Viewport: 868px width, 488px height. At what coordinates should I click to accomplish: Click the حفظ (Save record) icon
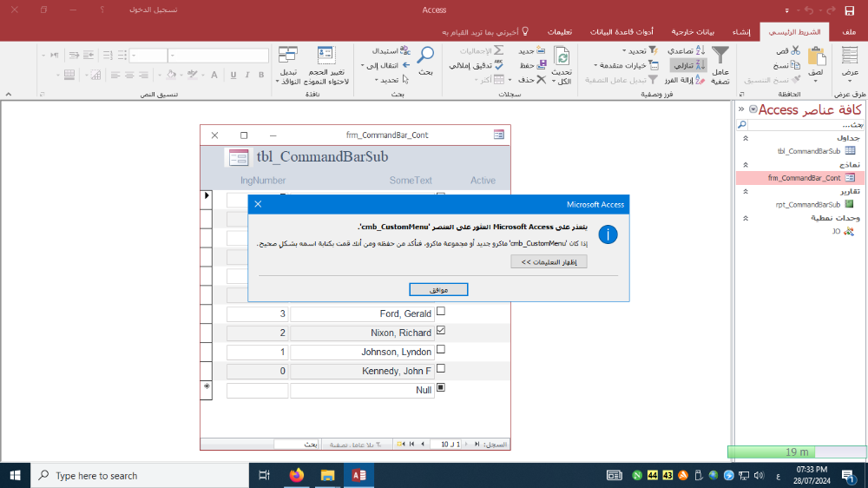pyautogui.click(x=542, y=65)
